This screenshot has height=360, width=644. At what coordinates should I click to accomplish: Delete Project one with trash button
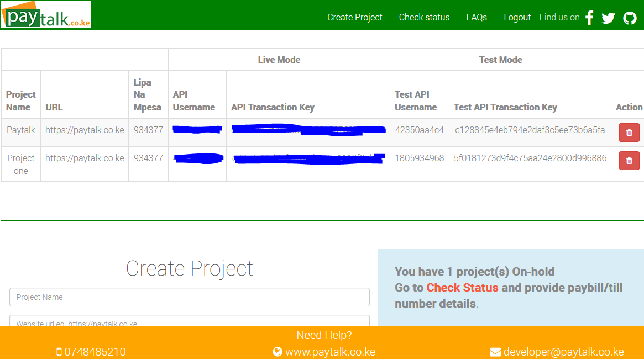tap(629, 161)
